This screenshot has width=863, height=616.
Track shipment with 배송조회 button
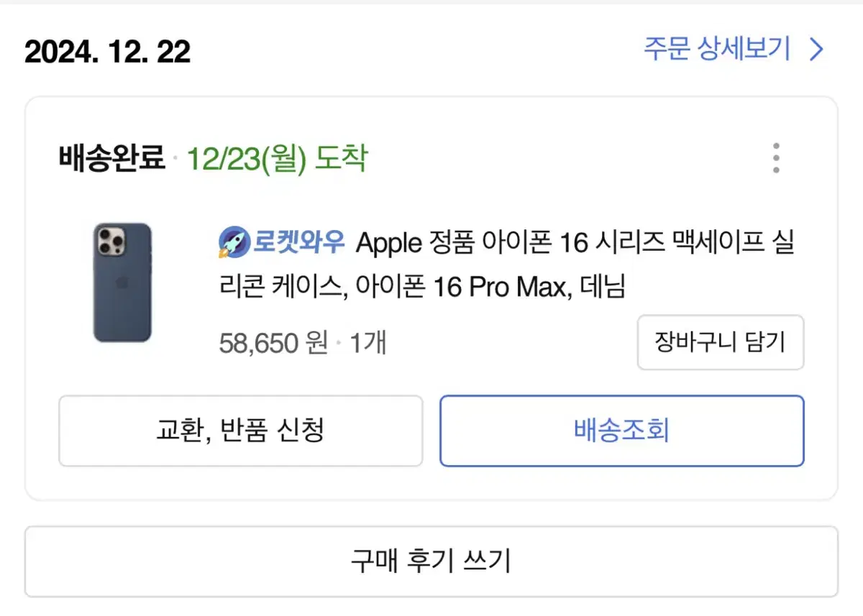[622, 431]
